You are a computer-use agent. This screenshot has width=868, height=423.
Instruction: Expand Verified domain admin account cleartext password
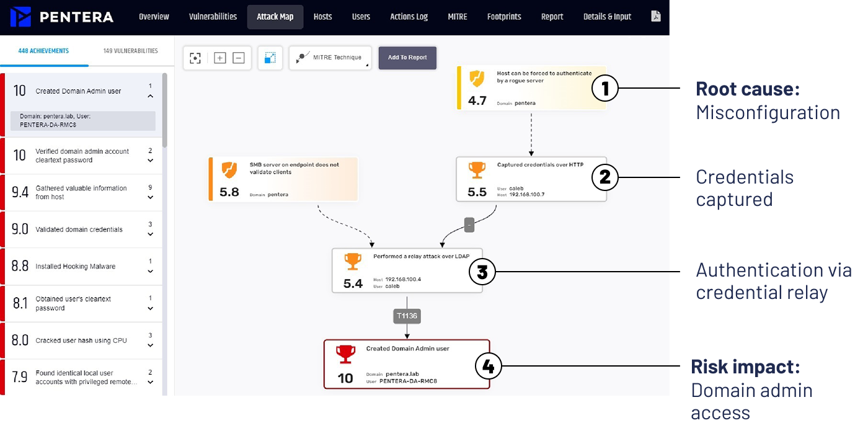point(150,161)
